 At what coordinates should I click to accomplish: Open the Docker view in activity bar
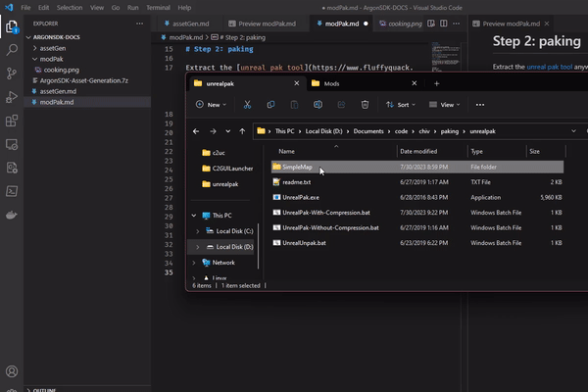tap(12, 215)
